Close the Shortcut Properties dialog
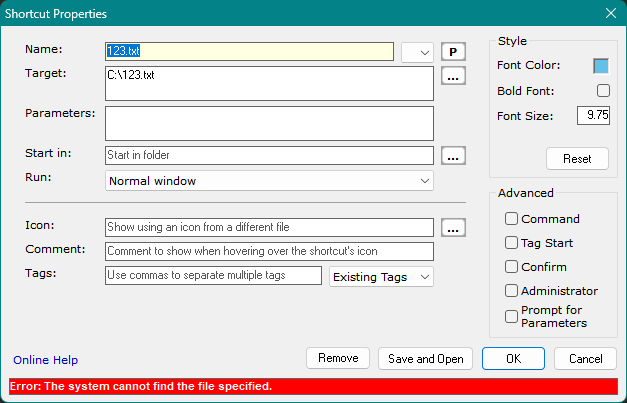Screen dimensions: 627x403 tap(610, 14)
